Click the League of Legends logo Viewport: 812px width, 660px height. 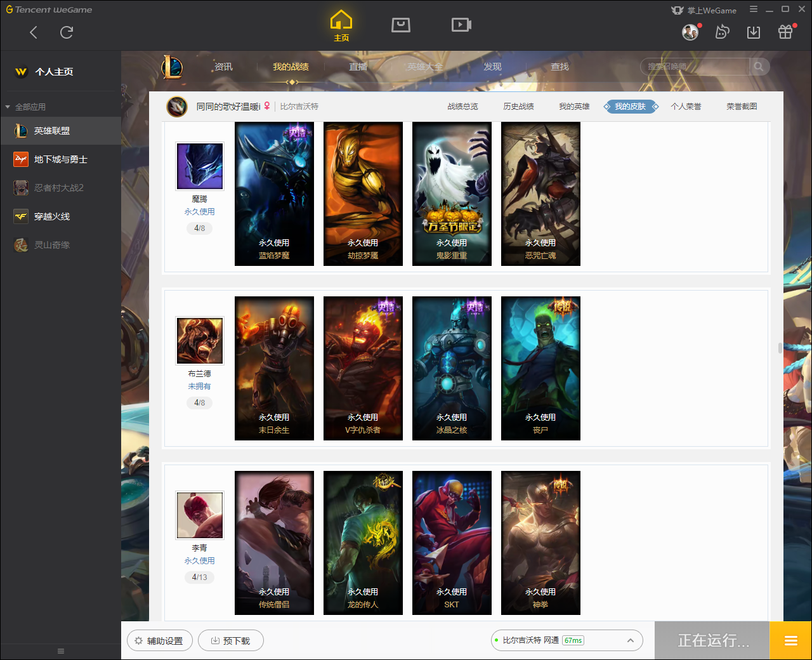click(172, 67)
